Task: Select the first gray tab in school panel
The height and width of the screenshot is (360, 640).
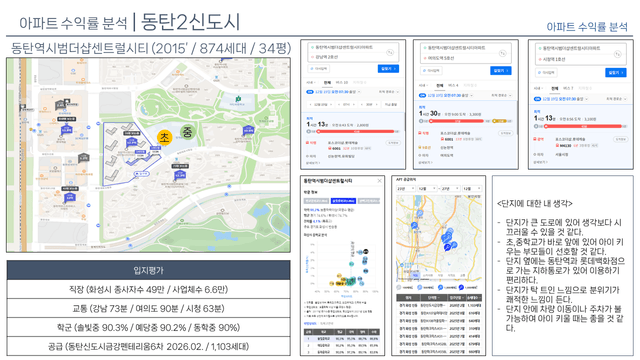Action: point(316,201)
